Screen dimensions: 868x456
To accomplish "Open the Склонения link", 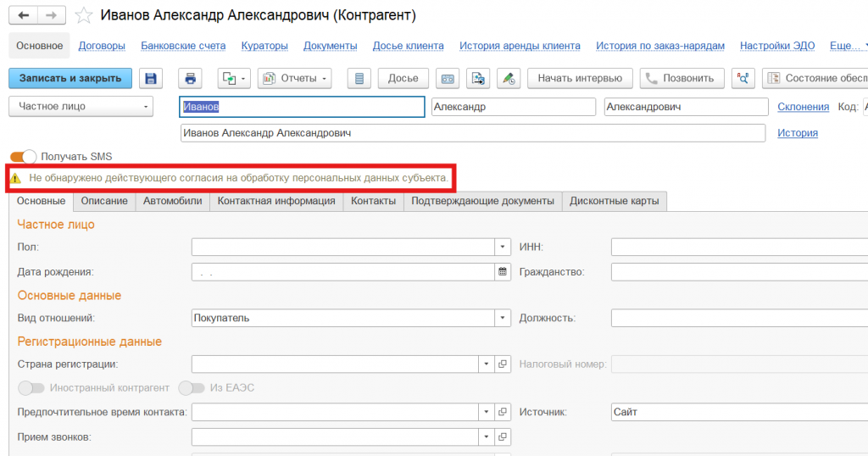I will coord(803,107).
